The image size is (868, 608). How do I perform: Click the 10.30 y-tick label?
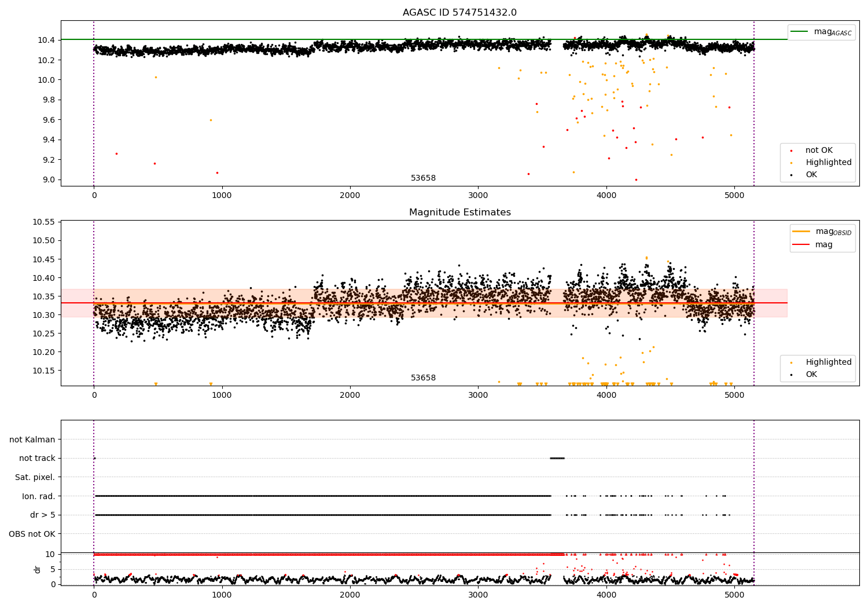pos(44,315)
